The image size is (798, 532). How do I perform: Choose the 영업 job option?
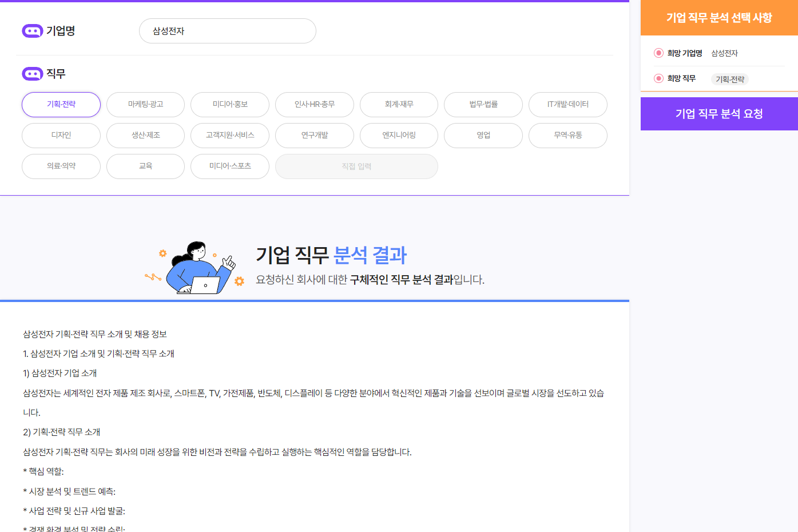coord(483,136)
